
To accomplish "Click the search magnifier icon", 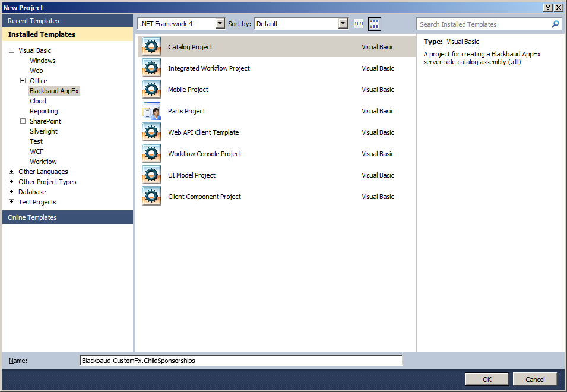I will click(x=555, y=24).
